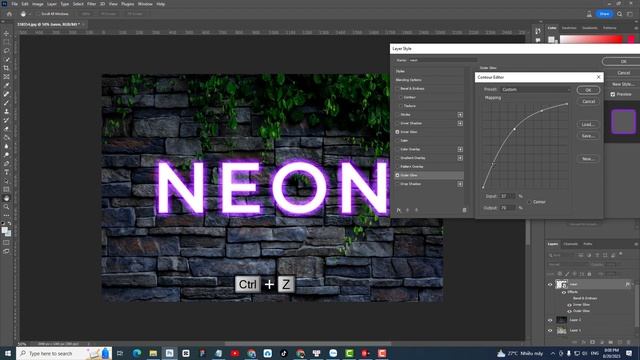
Task: Click the Home icon in options bar
Action: [9, 14]
